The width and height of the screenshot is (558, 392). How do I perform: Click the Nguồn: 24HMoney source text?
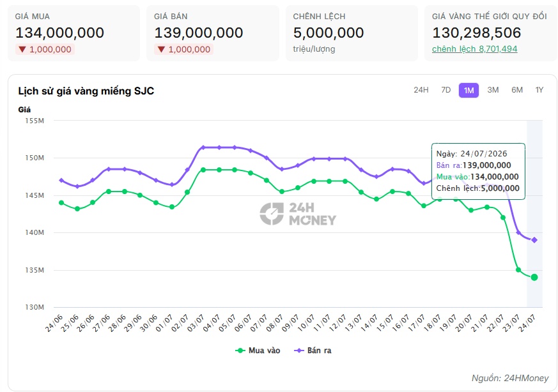click(510, 378)
